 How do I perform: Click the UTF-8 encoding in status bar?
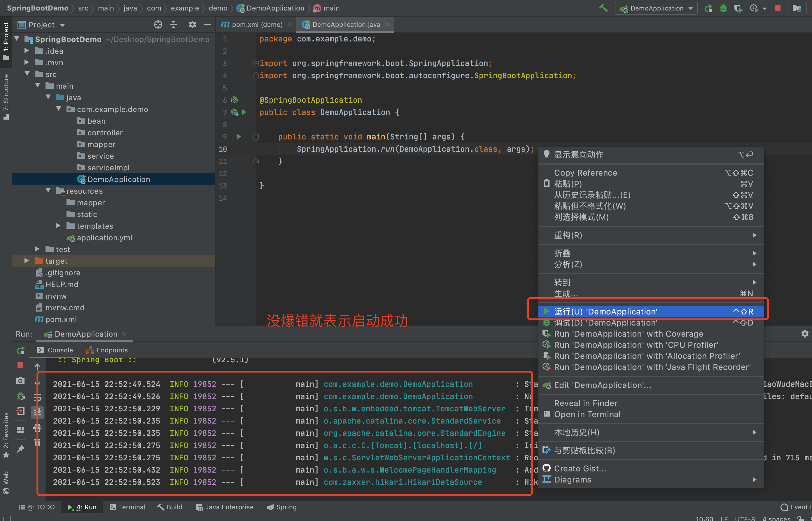pos(745,518)
